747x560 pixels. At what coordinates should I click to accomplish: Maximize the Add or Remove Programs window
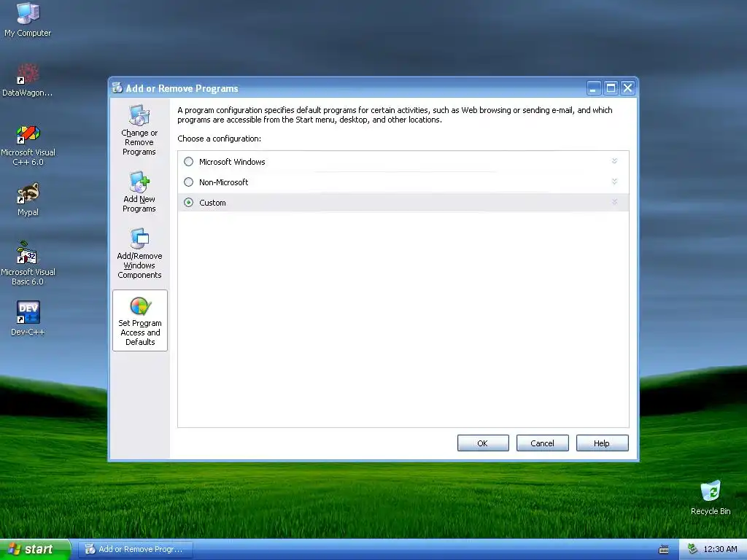point(611,88)
